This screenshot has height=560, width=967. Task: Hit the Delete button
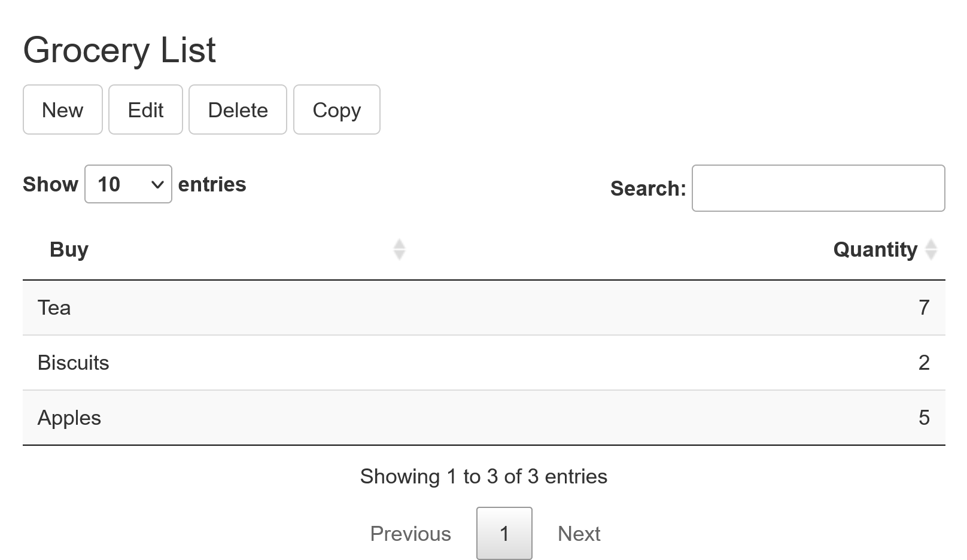pyautogui.click(x=238, y=109)
